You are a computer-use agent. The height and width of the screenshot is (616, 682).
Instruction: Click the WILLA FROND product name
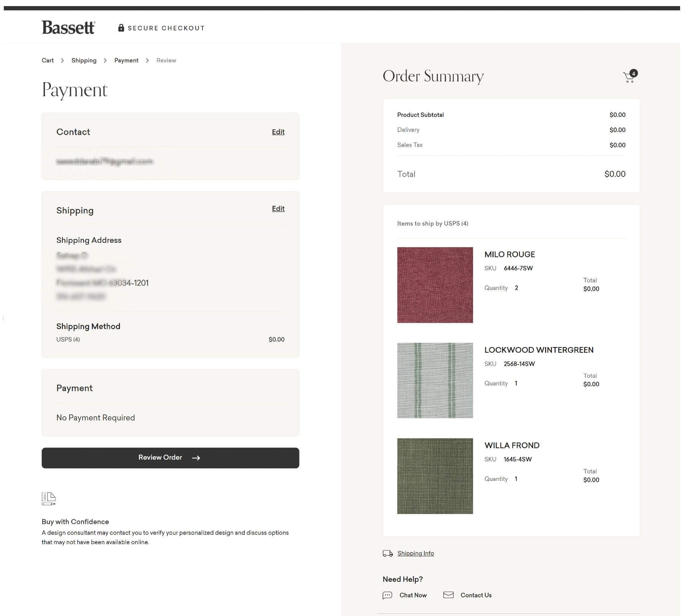(x=512, y=446)
